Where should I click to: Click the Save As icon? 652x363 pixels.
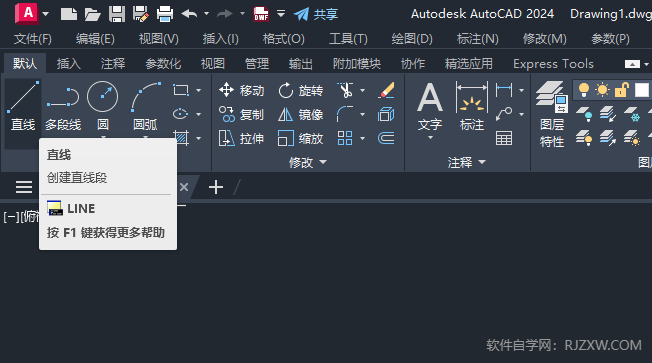(x=141, y=14)
